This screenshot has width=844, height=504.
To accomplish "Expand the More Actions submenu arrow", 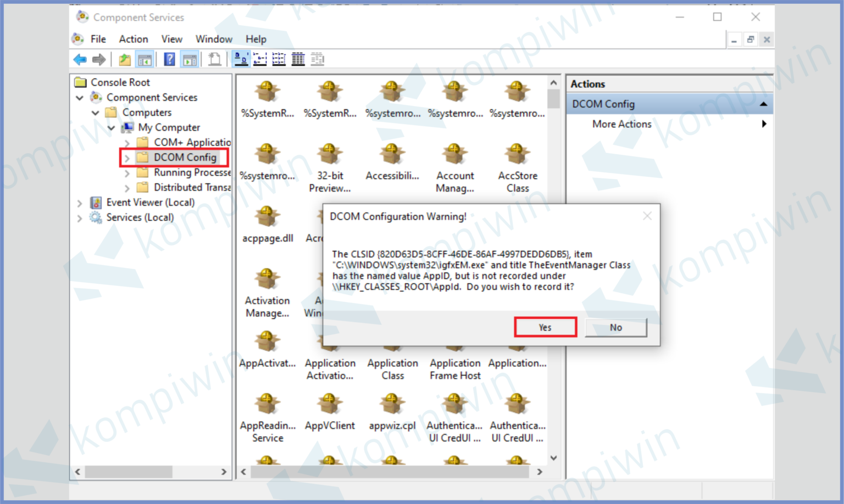I will (764, 124).
